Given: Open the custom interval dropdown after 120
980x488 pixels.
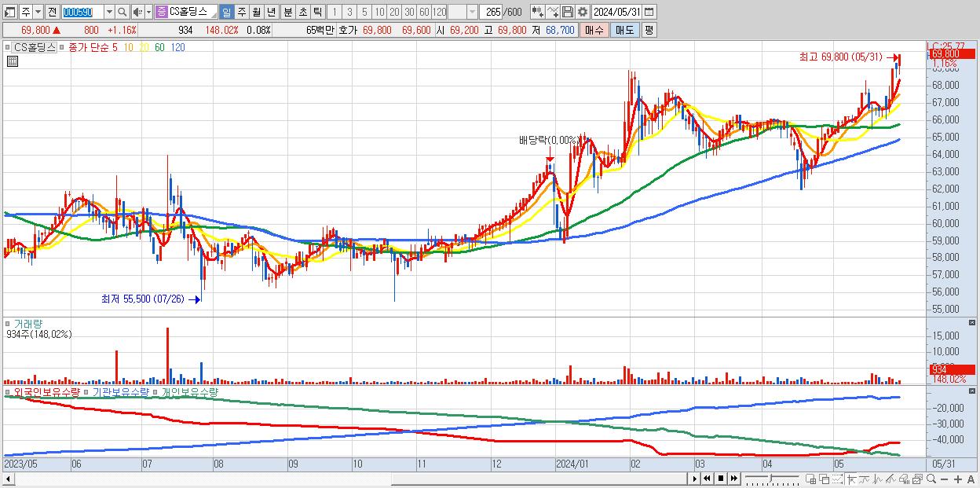Looking at the screenshot, I should tap(472, 12).
